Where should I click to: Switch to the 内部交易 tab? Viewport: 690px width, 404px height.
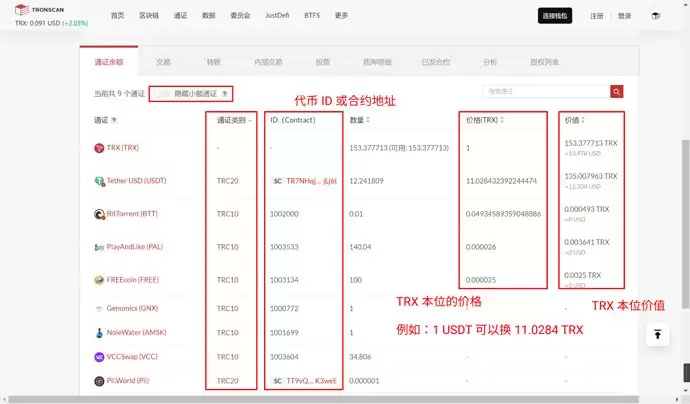pos(268,62)
